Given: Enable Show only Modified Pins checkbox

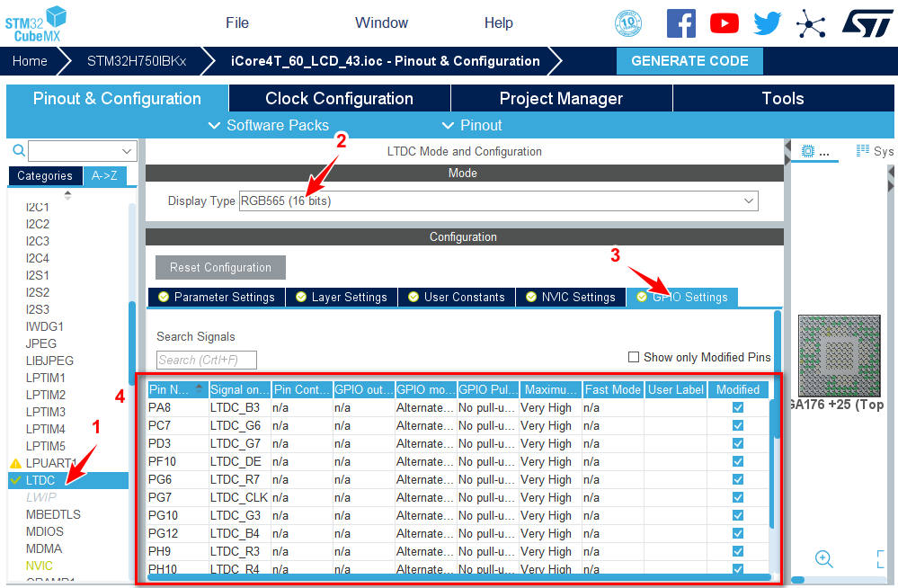Looking at the screenshot, I should (x=634, y=357).
